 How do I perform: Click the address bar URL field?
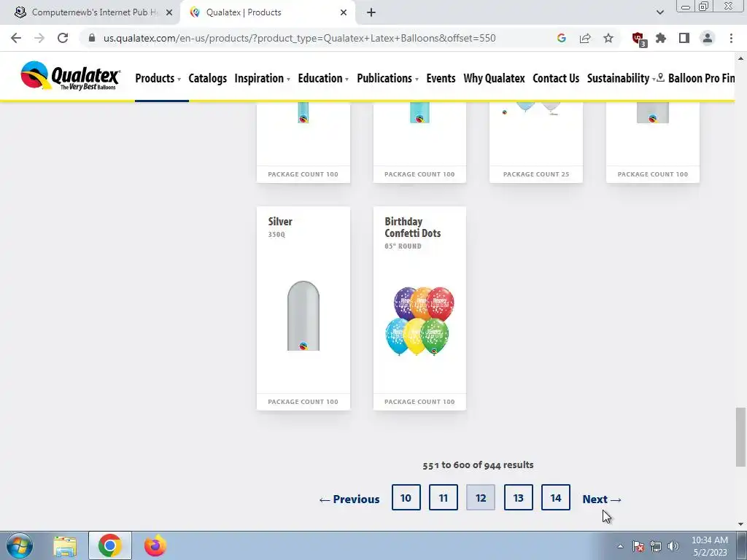pos(299,38)
